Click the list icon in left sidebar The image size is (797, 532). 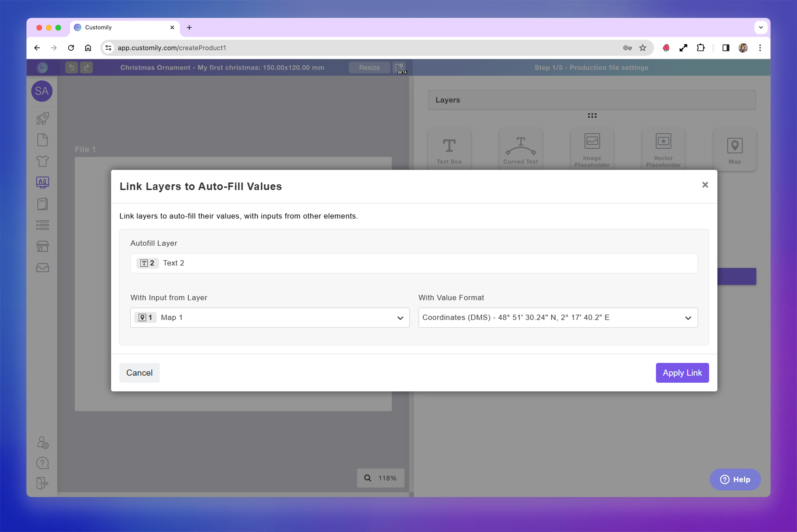coord(42,225)
